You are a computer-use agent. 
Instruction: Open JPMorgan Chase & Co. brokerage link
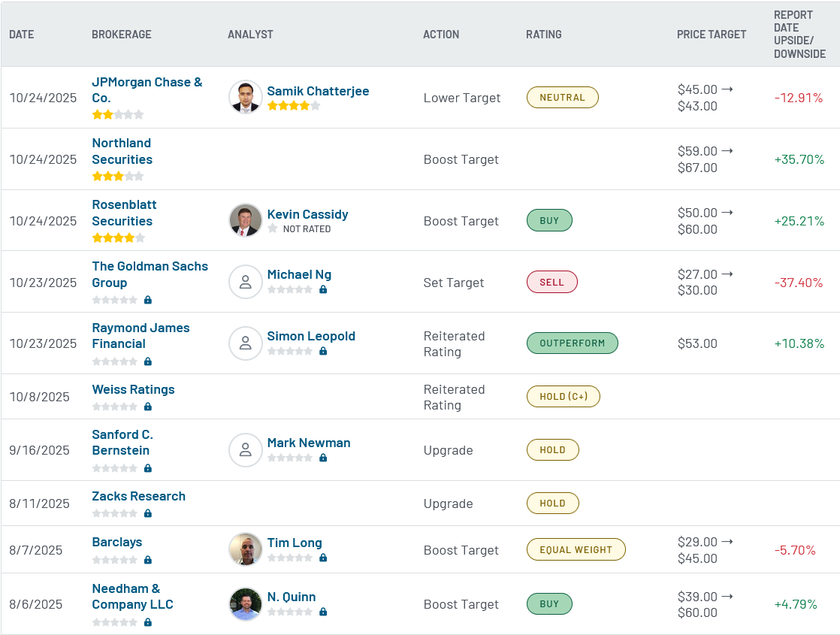coord(147,90)
